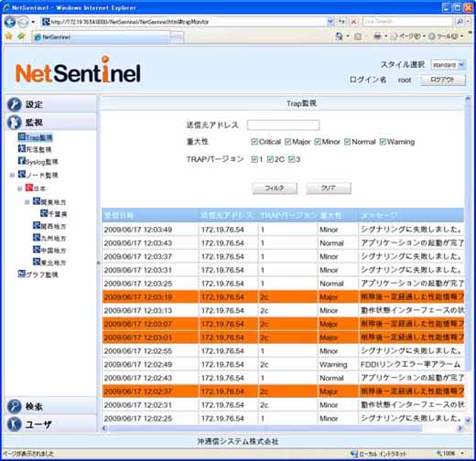This screenshot has width=476, height=461.
Task: Click the 死活監視 icon in sidebar
Action: coord(21,148)
